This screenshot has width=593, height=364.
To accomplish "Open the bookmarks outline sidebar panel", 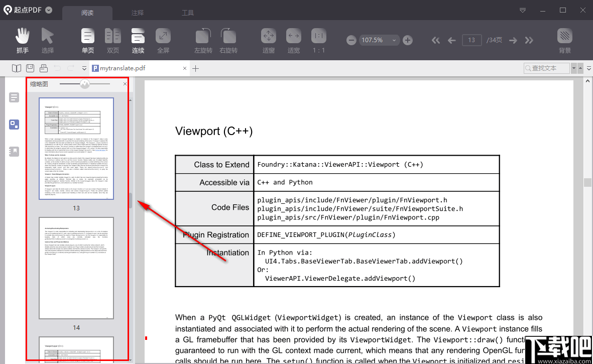I will coord(14,97).
